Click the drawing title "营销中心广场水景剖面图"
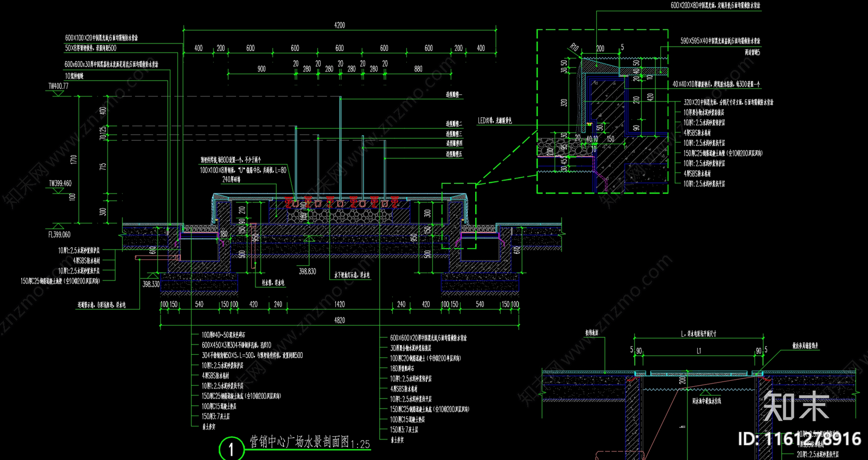 point(299,442)
